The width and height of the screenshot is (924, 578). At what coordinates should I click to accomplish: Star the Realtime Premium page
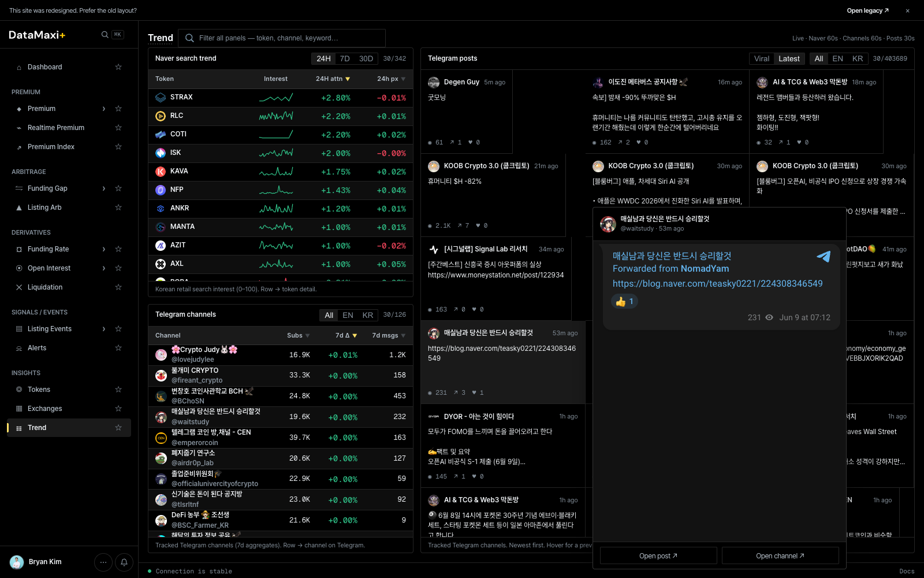(x=118, y=128)
